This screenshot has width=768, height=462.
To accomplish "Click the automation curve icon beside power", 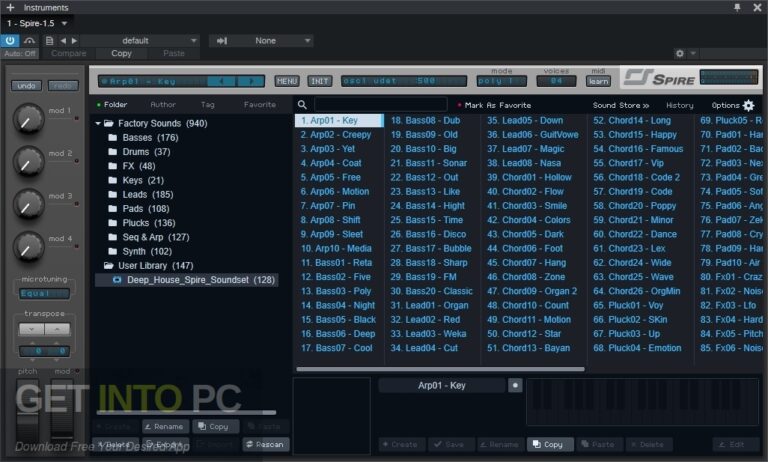I will [29, 41].
